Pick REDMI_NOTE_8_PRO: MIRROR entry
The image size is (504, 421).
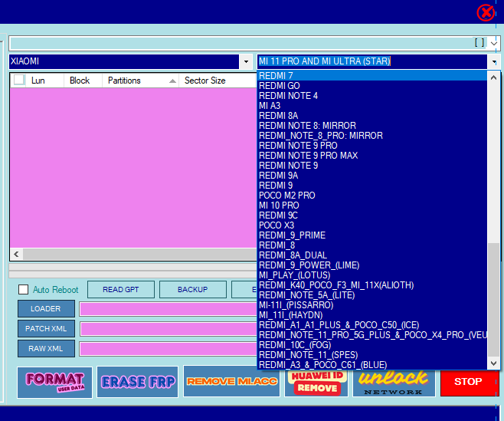(372, 136)
